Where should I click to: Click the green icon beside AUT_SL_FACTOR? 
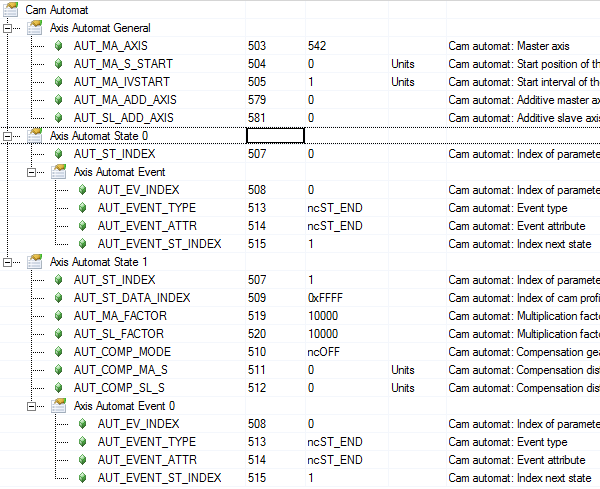pyautogui.click(x=59, y=333)
